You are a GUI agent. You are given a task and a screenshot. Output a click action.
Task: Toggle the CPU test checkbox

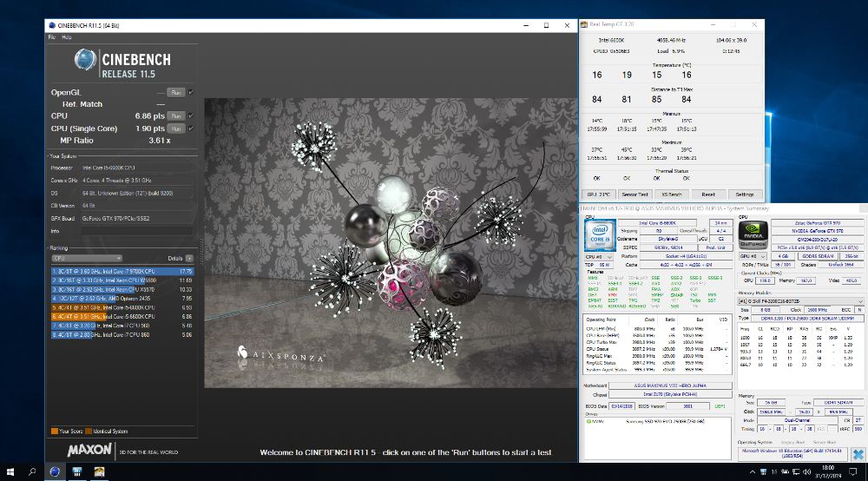[x=190, y=115]
